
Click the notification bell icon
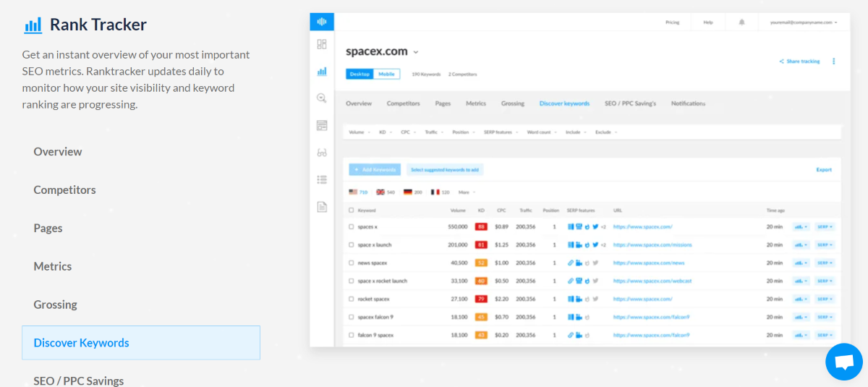point(741,22)
